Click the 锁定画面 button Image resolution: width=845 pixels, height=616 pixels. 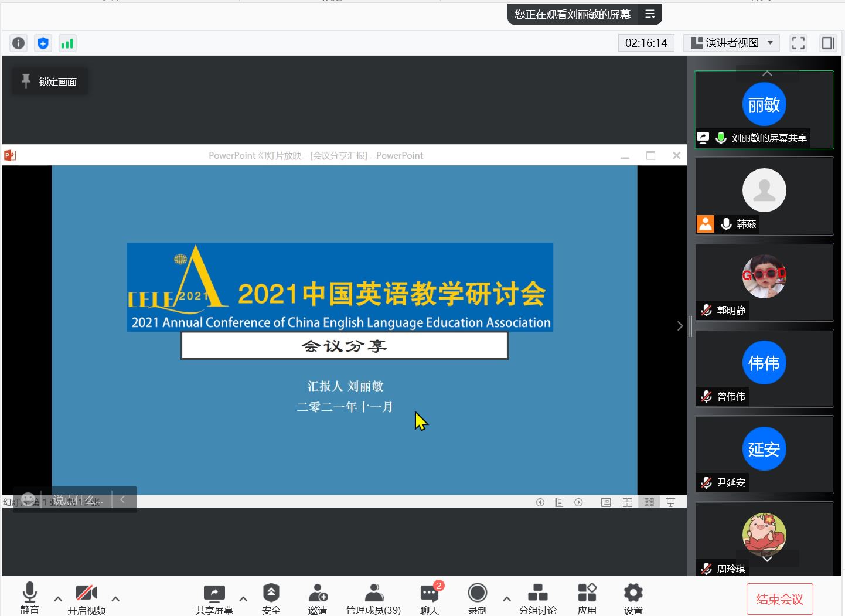pyautogui.click(x=50, y=81)
